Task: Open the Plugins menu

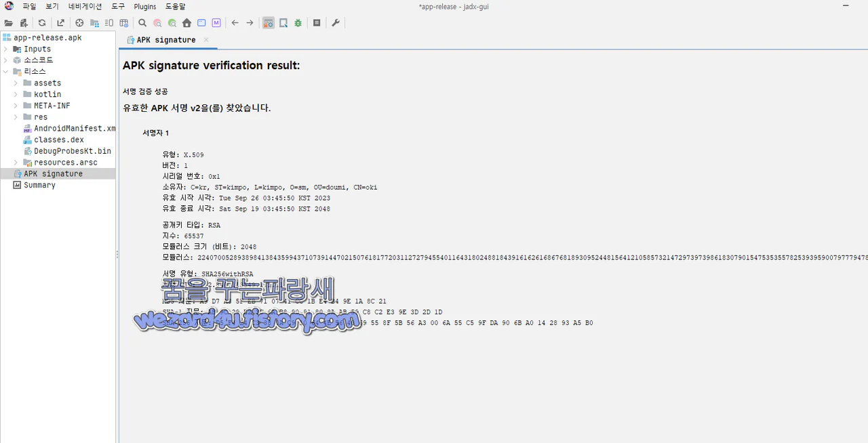Action: (145, 6)
